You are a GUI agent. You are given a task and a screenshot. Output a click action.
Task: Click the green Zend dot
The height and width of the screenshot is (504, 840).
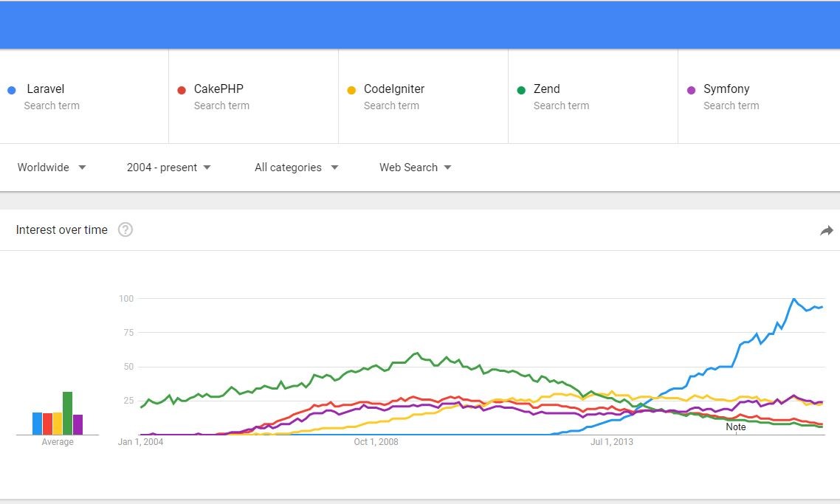tap(521, 90)
